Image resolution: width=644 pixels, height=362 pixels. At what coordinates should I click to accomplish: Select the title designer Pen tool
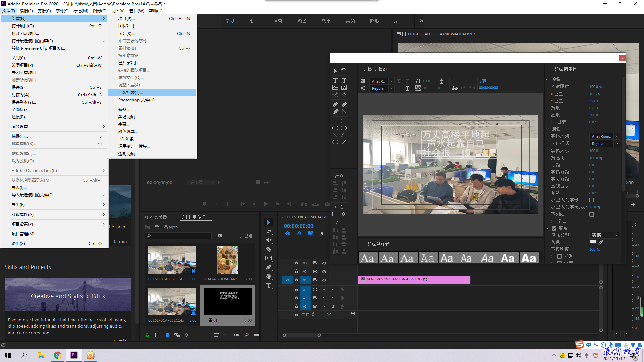point(335,104)
